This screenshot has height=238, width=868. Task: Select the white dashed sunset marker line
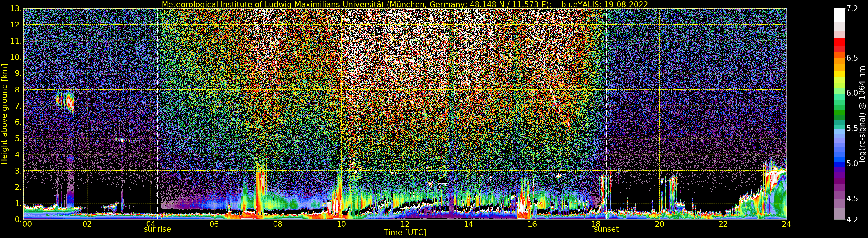click(x=606, y=114)
